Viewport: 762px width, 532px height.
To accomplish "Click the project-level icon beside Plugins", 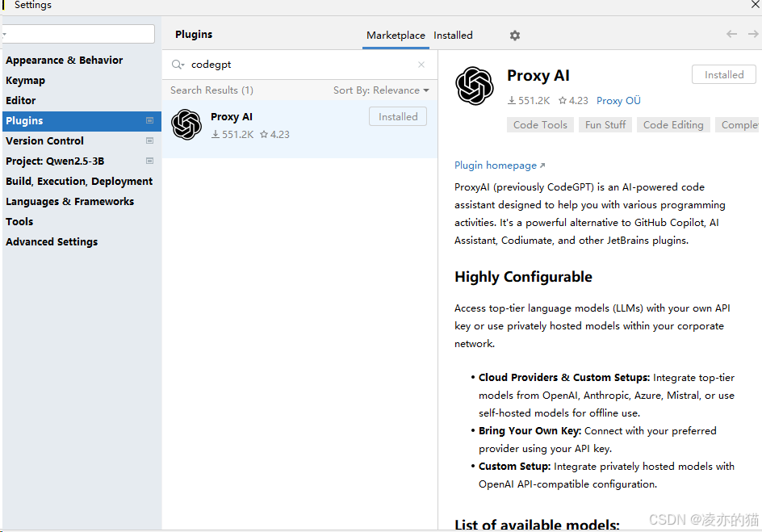I will coord(149,120).
